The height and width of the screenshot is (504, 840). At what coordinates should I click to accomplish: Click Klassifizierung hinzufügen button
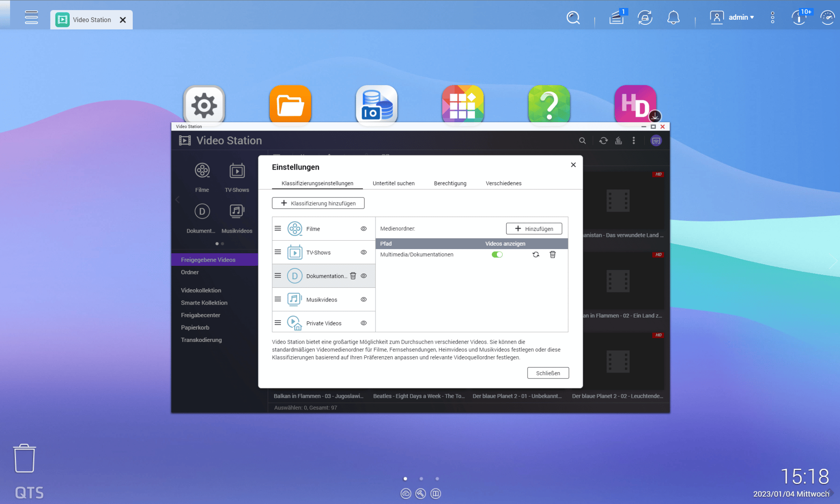pyautogui.click(x=318, y=203)
